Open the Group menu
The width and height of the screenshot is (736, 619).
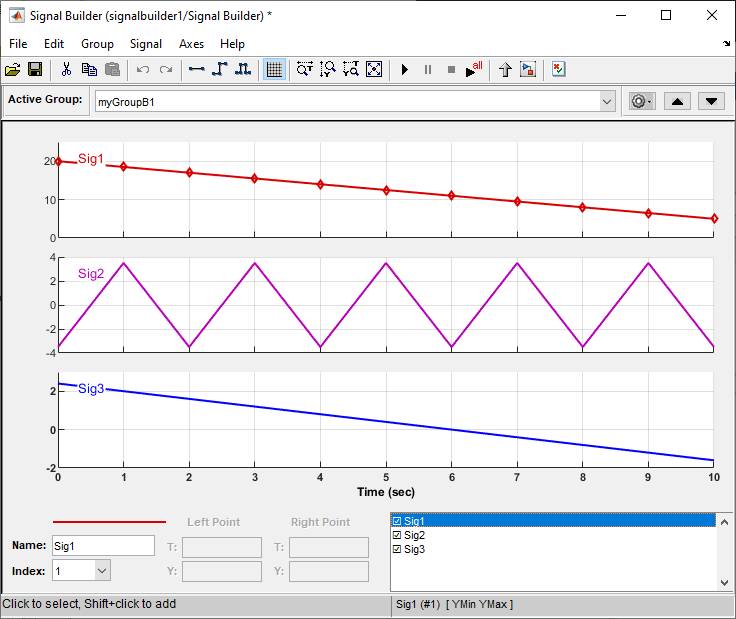97,44
